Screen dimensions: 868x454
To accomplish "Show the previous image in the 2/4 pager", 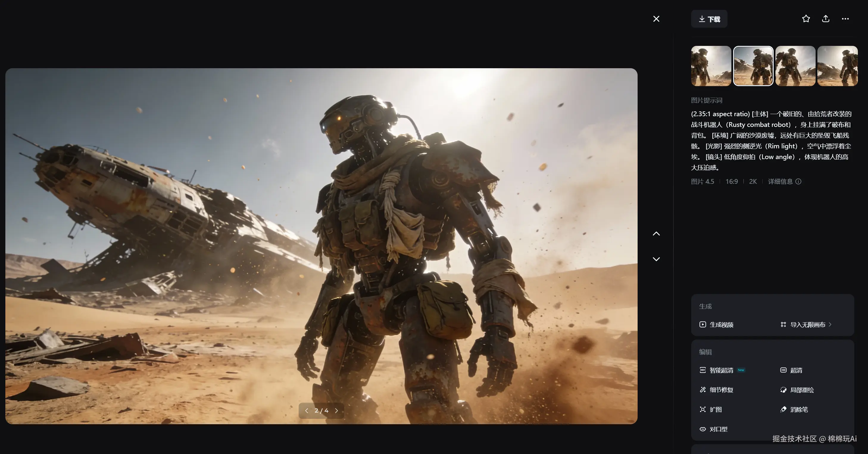I will (306, 411).
